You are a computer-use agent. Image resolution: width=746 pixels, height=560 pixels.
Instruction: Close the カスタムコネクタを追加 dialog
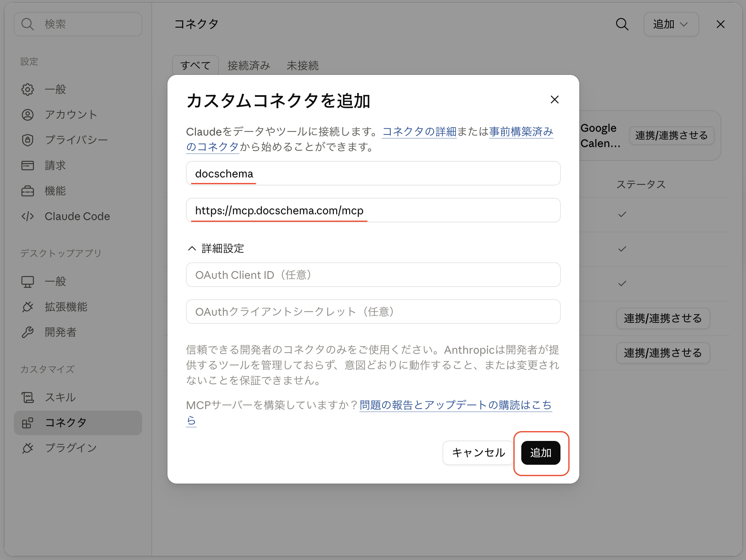554,99
